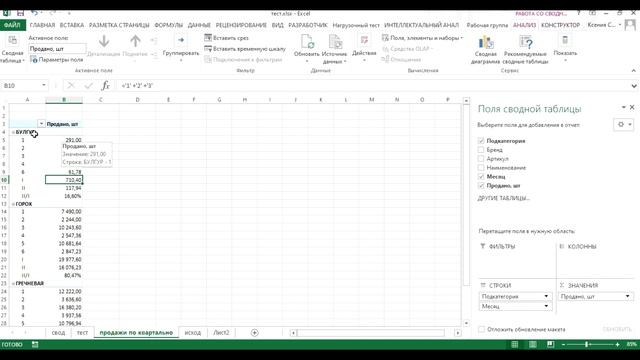Click the Активное поле input box
Viewport: 640px width, 360px height.
coord(57,49)
